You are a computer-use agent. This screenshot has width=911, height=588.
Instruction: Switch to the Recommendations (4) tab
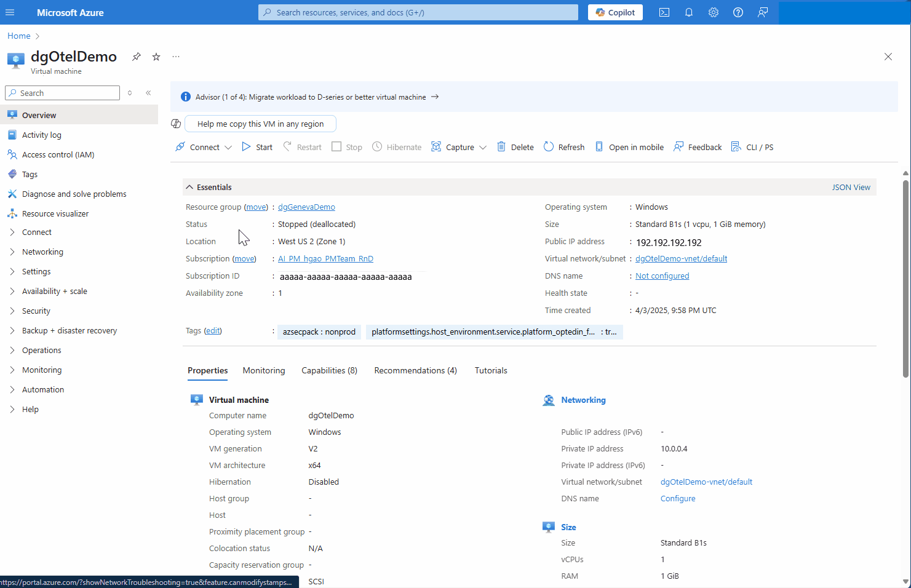coord(415,370)
